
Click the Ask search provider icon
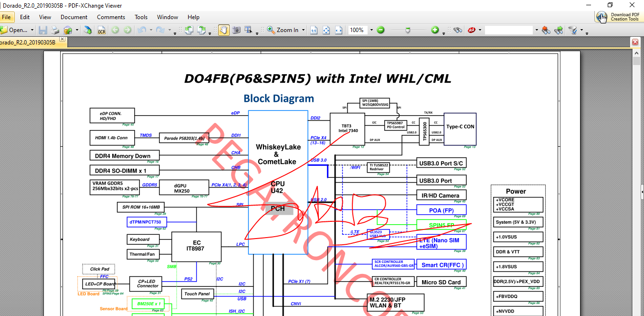pyautogui.click(x=472, y=30)
